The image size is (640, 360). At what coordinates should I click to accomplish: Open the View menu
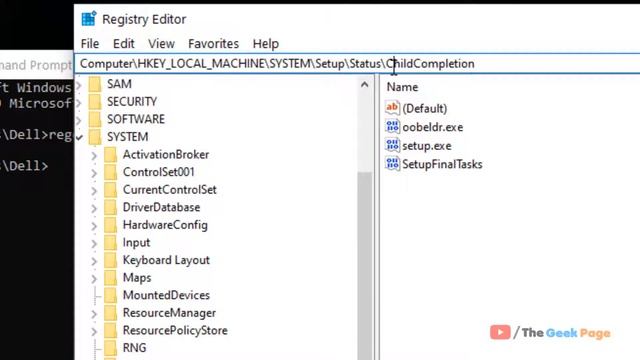pos(161,44)
